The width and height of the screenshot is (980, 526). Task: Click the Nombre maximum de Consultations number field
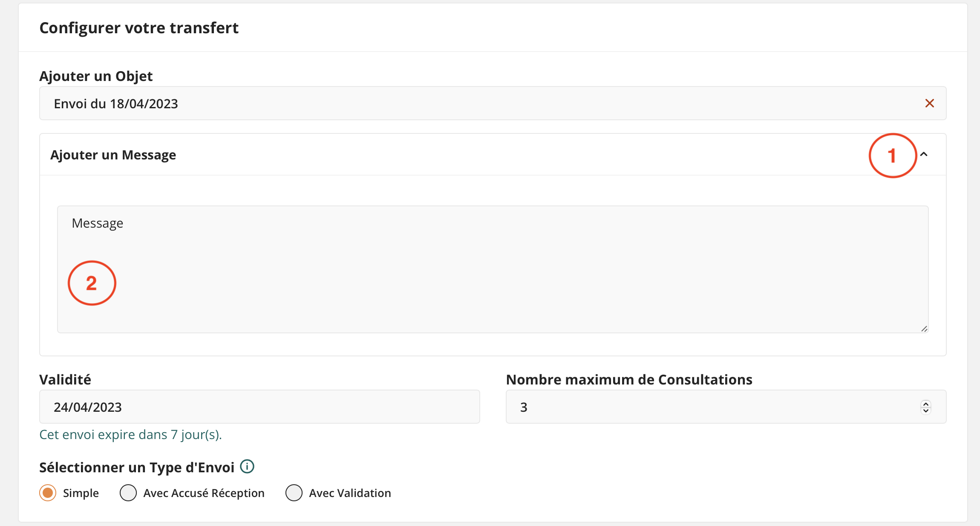[x=716, y=407]
